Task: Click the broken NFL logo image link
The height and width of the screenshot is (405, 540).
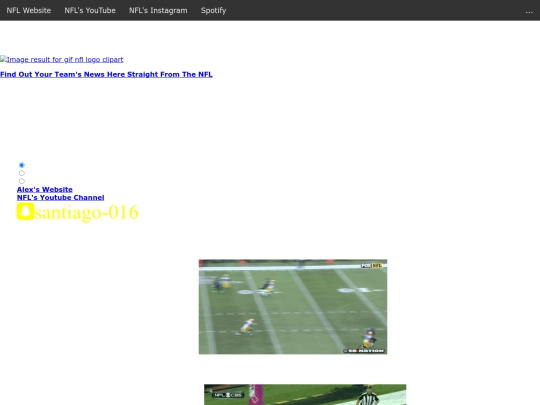Action: 62,60
